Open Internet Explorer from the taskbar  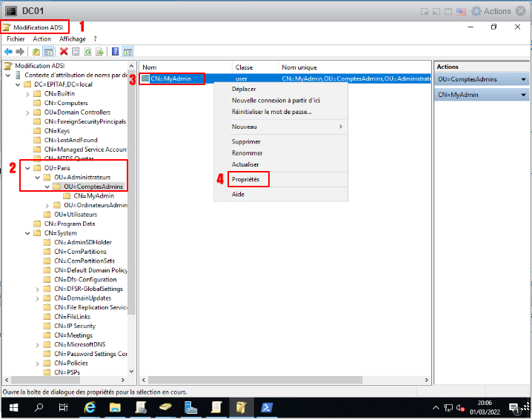(90, 408)
